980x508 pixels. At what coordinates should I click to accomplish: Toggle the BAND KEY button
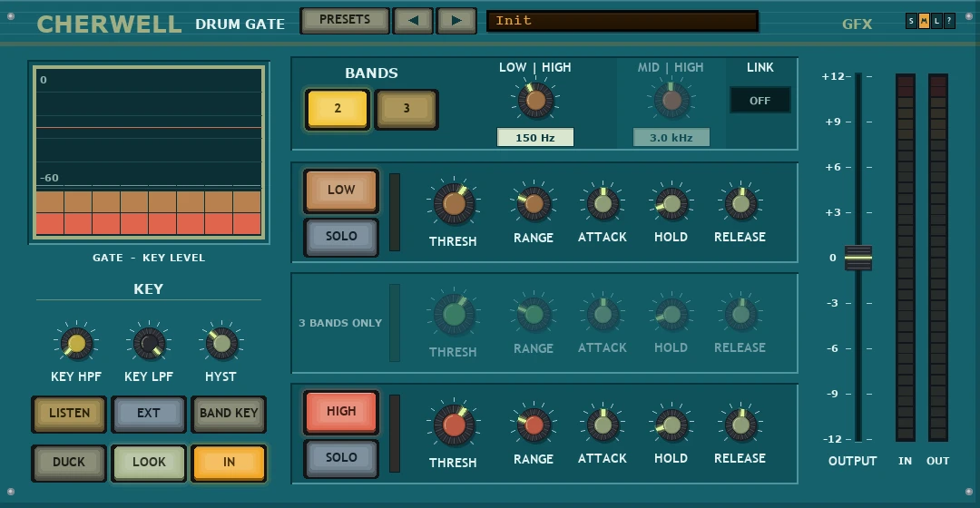point(229,413)
